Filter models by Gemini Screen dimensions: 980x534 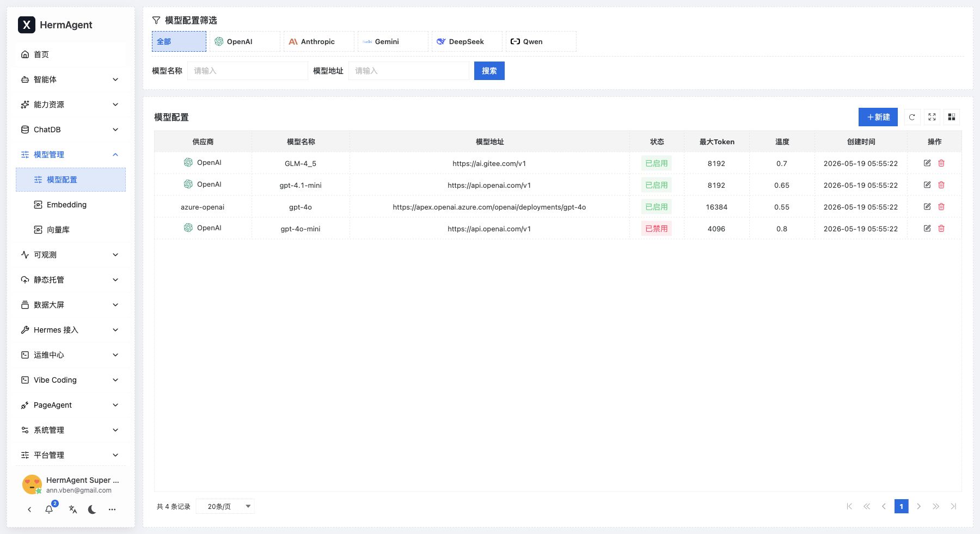[x=393, y=41]
